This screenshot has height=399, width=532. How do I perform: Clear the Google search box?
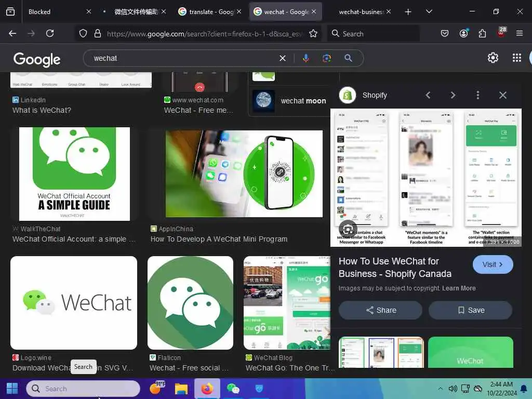point(282,58)
